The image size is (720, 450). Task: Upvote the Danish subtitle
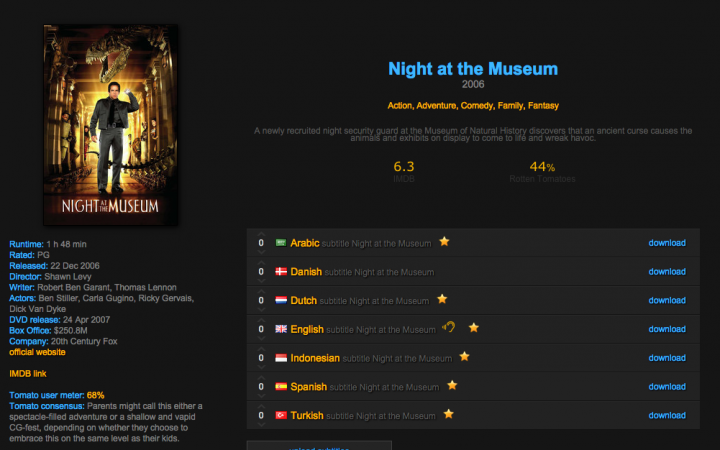pos(261,263)
